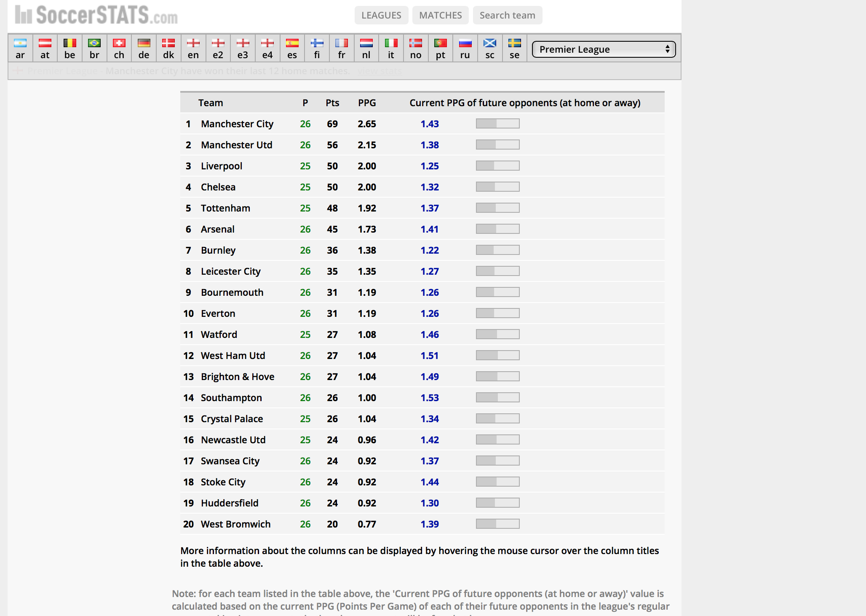Select the Italy flag (it) league
This screenshot has height=616, width=866.
pyautogui.click(x=391, y=48)
